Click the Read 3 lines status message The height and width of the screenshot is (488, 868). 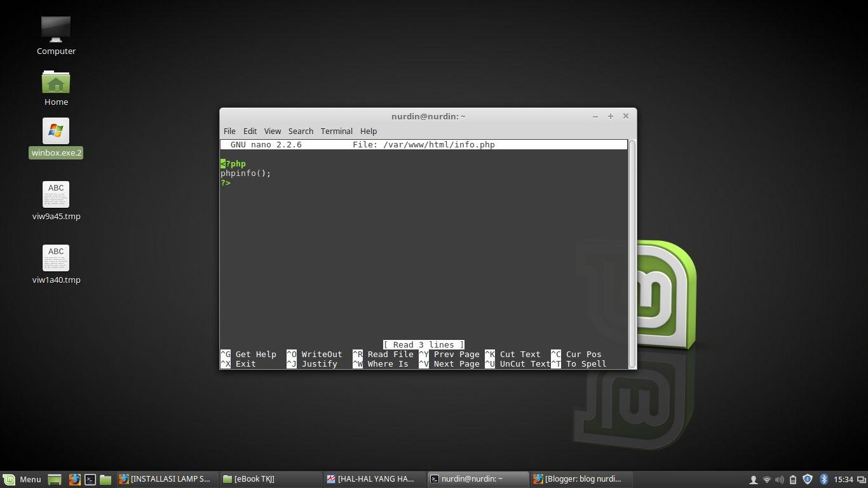[424, 345]
